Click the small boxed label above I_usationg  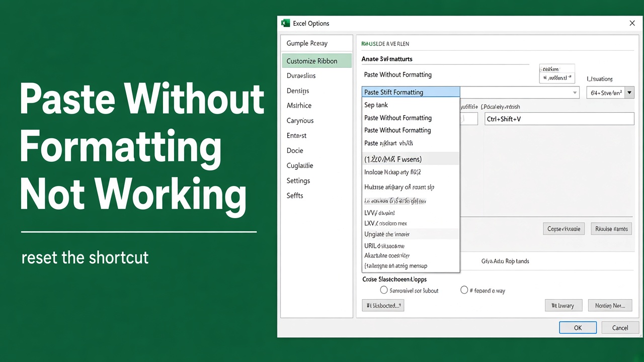click(x=557, y=73)
